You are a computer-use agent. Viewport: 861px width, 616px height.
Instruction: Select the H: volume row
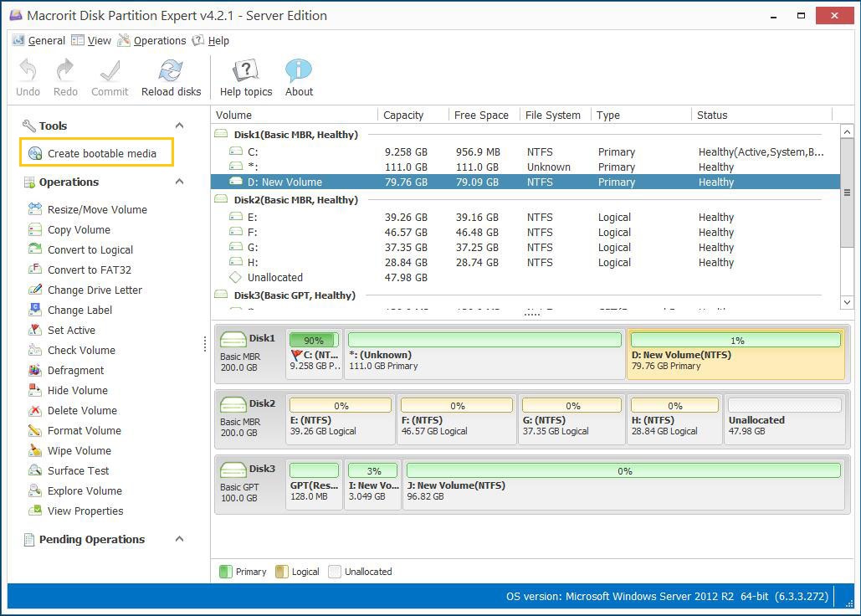[x=525, y=263]
